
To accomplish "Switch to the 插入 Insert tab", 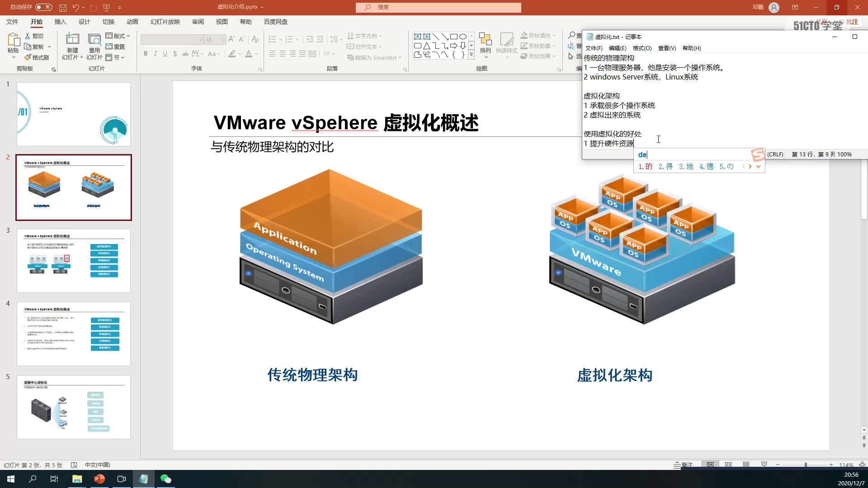I will click(60, 22).
